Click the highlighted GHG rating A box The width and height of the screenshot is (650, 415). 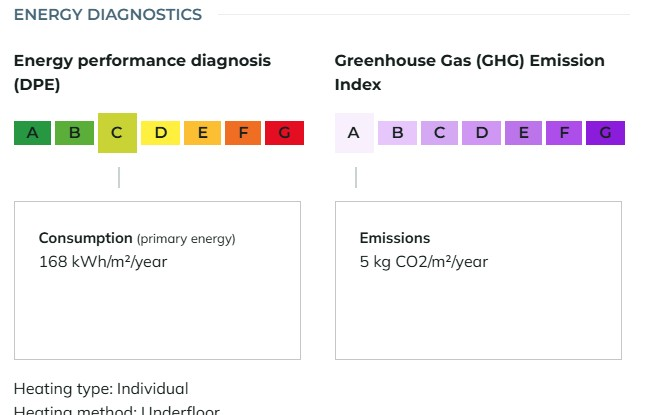pos(354,133)
